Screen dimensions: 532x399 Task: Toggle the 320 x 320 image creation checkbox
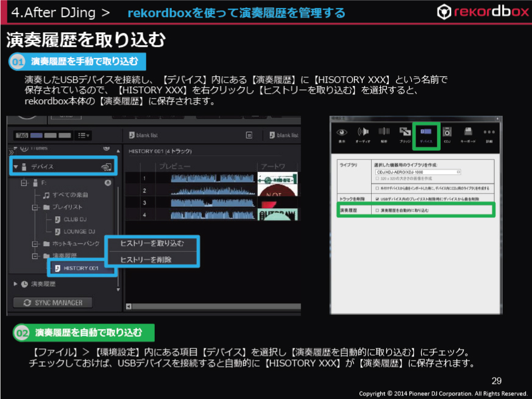[377, 178]
